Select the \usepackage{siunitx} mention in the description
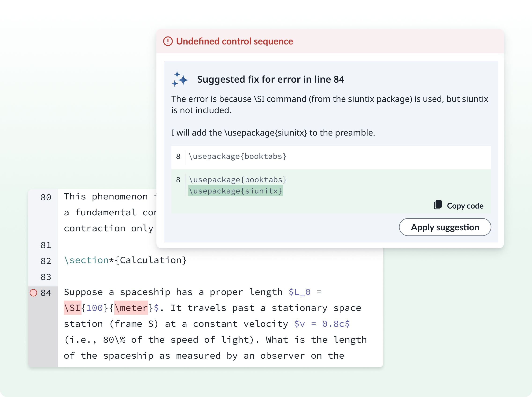This screenshot has width=532, height=397. [x=265, y=132]
